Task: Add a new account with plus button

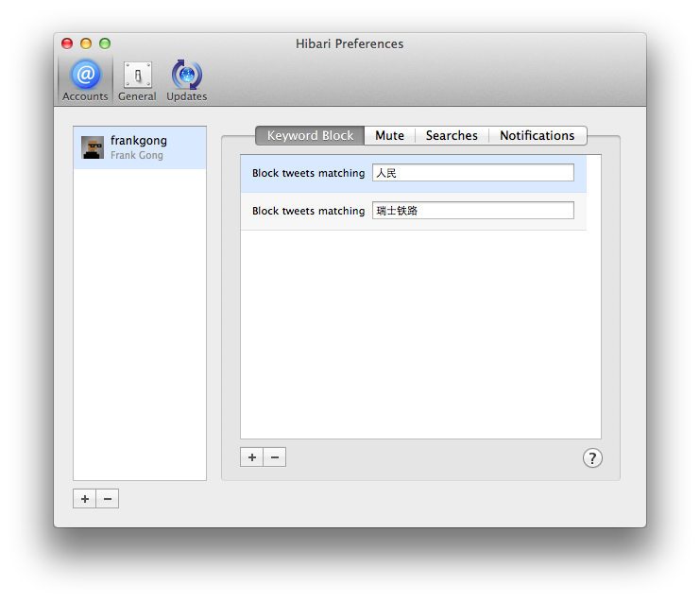Action: point(85,499)
